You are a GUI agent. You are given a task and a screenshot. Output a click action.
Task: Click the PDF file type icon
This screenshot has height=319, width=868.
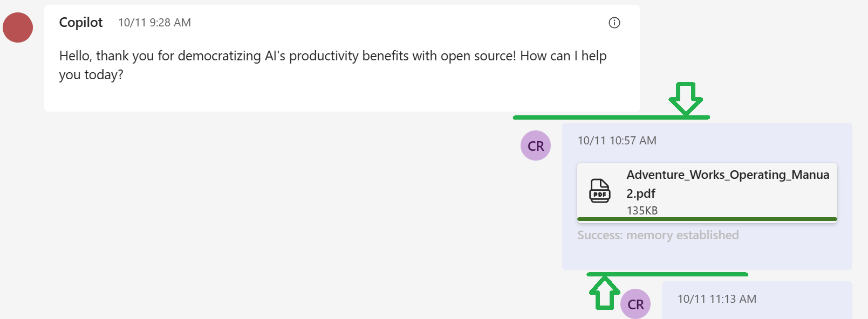pos(599,191)
